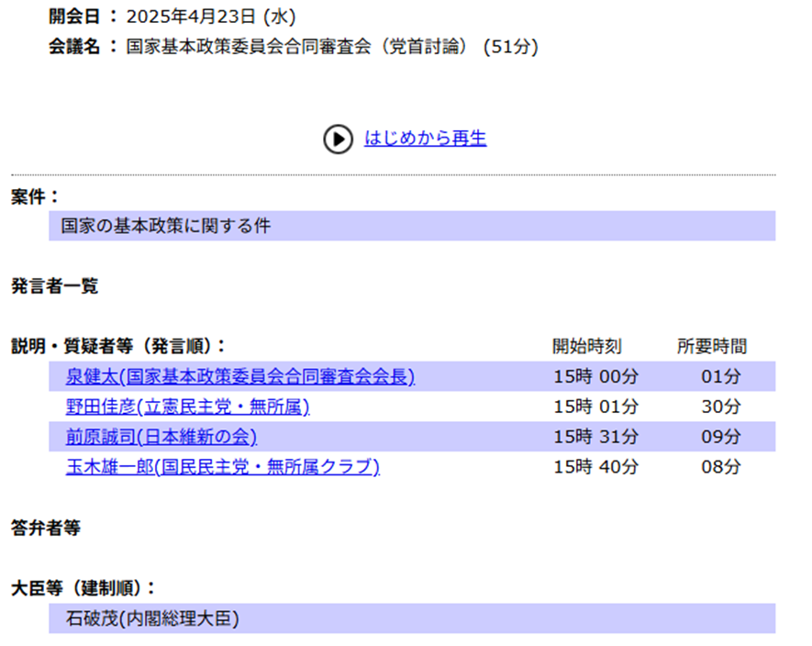This screenshot has height=646, width=812.
Task: Click agenda item 国家の基本政策に関する件
Action: [412, 226]
